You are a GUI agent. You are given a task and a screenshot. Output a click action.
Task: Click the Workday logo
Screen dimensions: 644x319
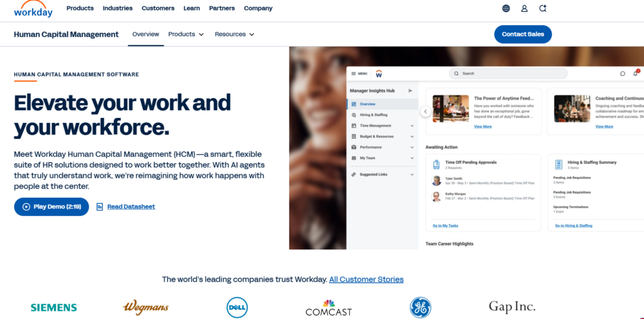[33, 9]
